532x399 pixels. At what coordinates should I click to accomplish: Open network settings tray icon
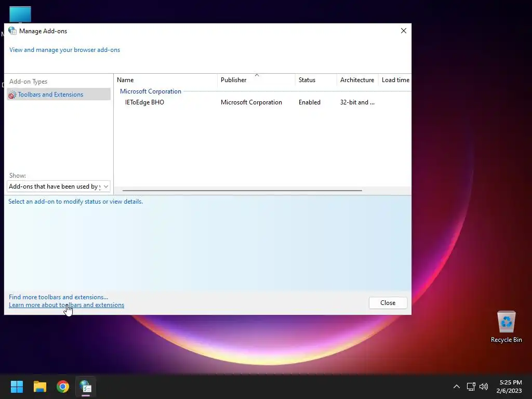[471, 387]
